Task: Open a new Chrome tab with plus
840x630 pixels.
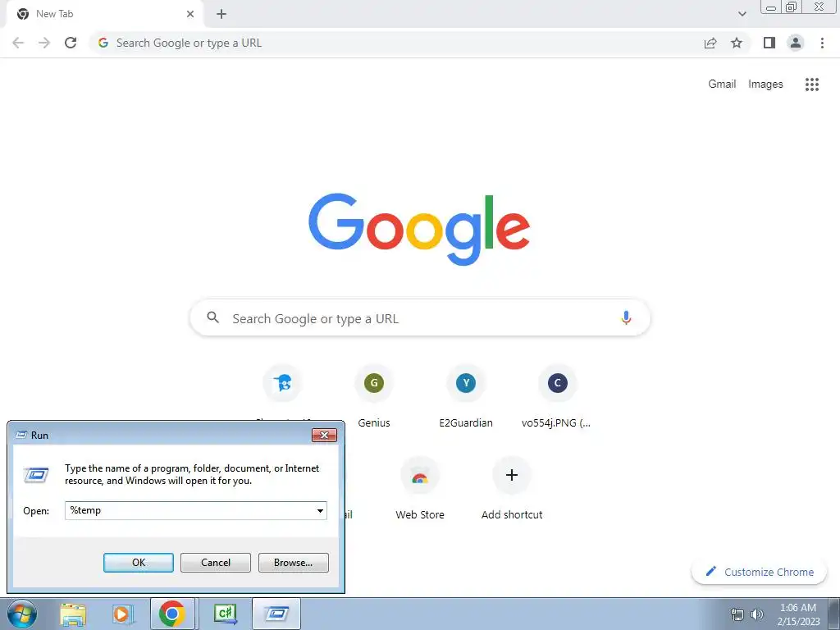Action: [x=221, y=14]
